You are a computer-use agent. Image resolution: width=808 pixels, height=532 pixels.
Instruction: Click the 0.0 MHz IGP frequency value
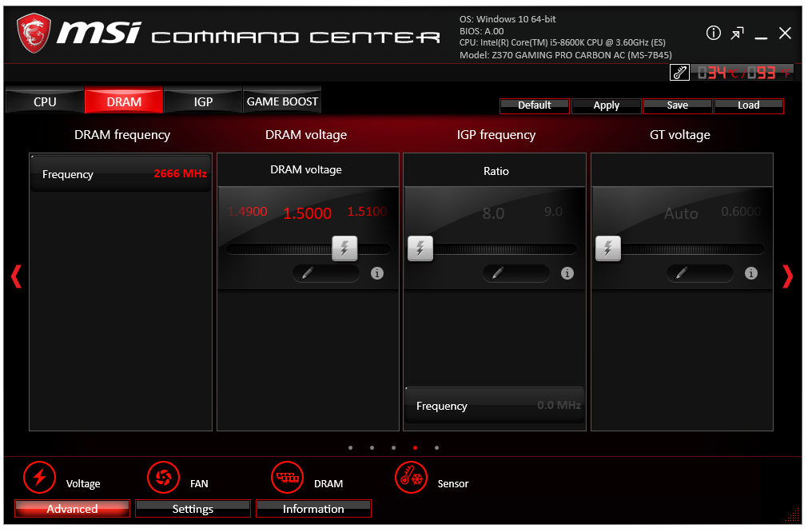click(559, 405)
